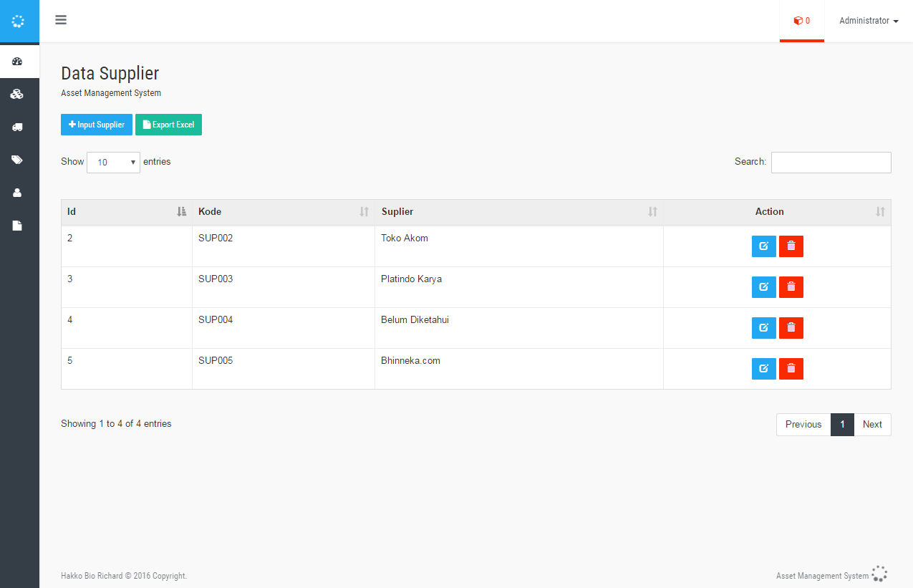Select the SUP002 code cell

point(284,246)
